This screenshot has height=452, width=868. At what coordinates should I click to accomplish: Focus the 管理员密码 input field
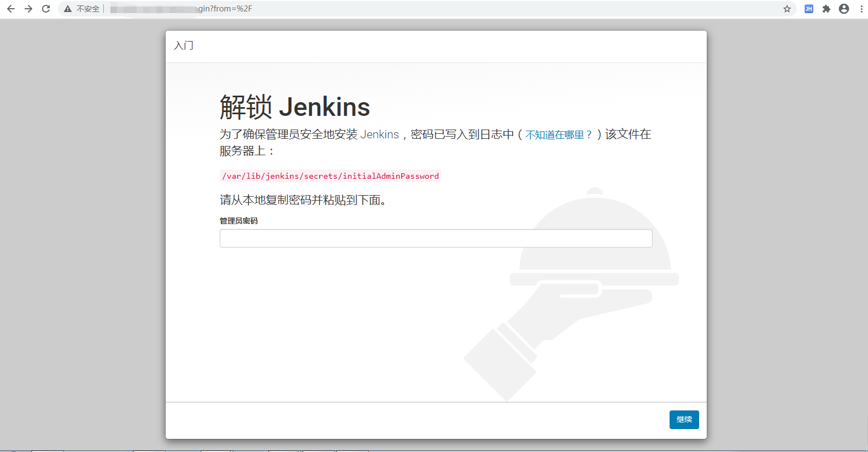click(436, 238)
